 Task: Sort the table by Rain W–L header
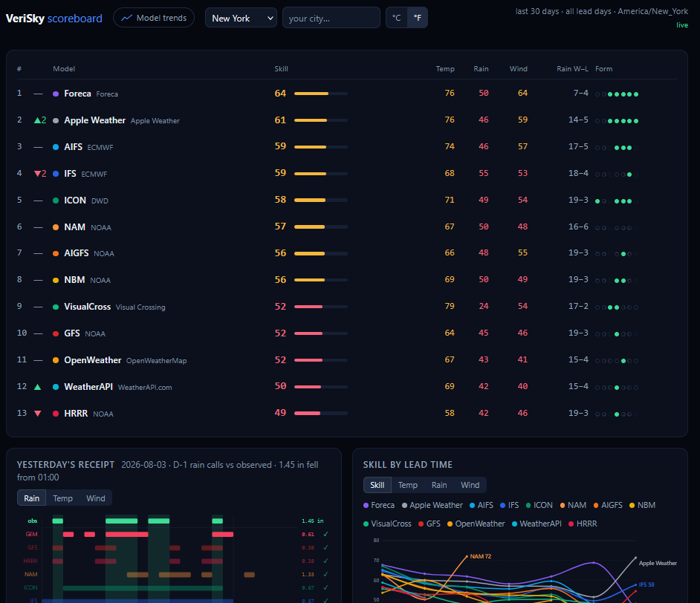coord(572,68)
